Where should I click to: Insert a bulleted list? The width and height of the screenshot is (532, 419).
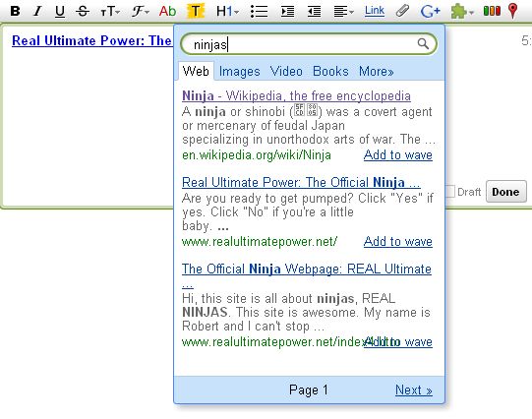[x=259, y=11]
